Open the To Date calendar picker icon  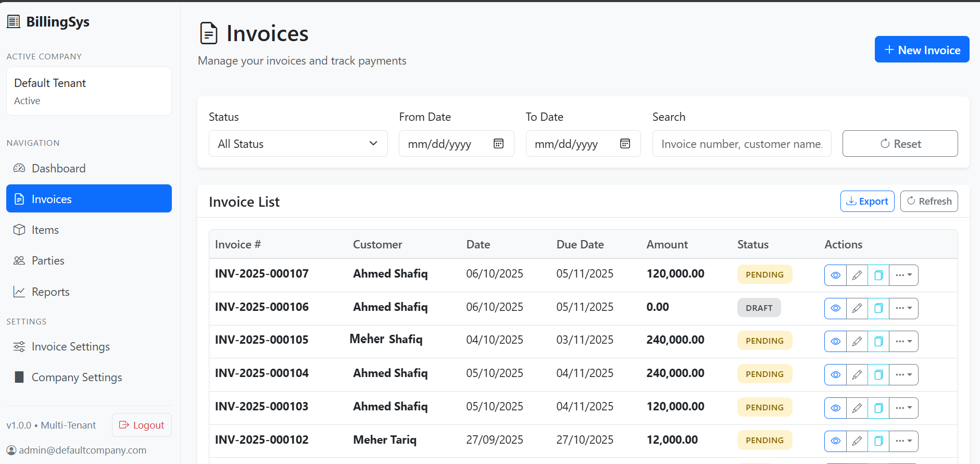tap(625, 144)
